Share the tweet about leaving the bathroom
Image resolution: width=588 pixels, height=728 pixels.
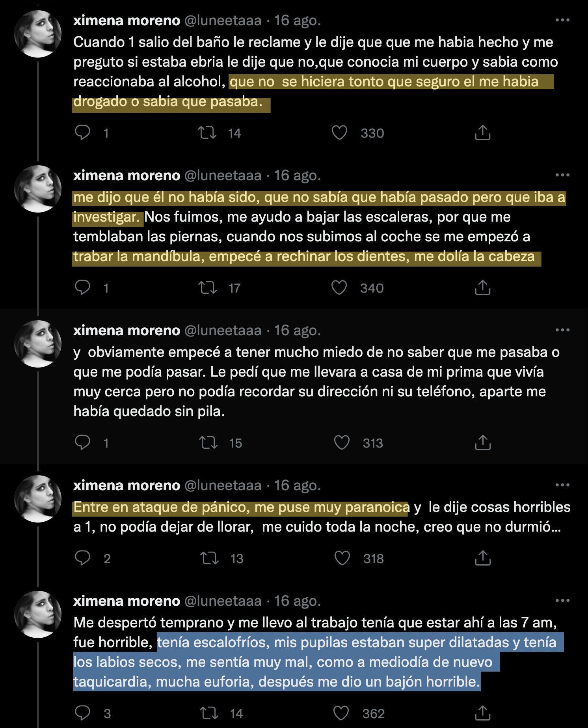(x=482, y=133)
